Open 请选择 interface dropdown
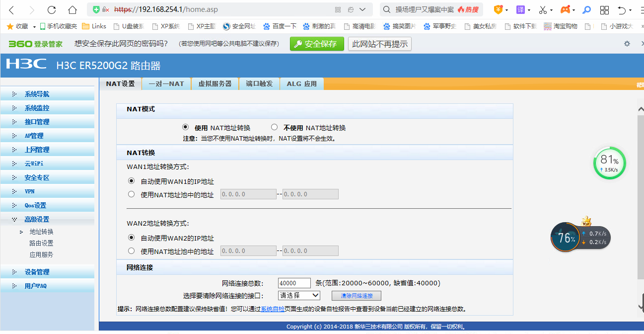This screenshot has width=644, height=334. [x=299, y=295]
